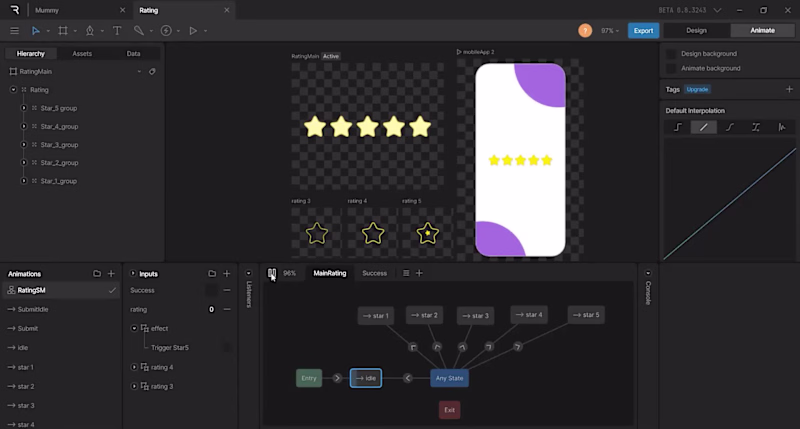The height and width of the screenshot is (429, 800).
Task: Open the state machine layers list icon
Action: [406, 273]
